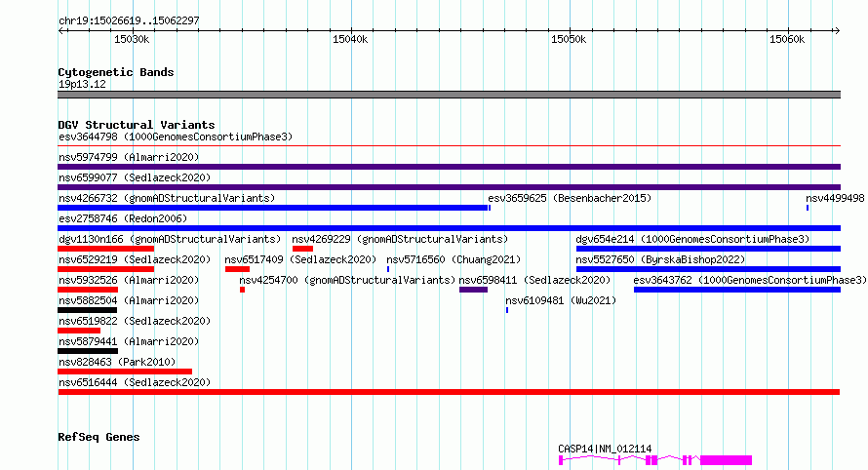Click the left arrow of the ruler
Screen dimensions: 868x470
(x=61, y=30)
